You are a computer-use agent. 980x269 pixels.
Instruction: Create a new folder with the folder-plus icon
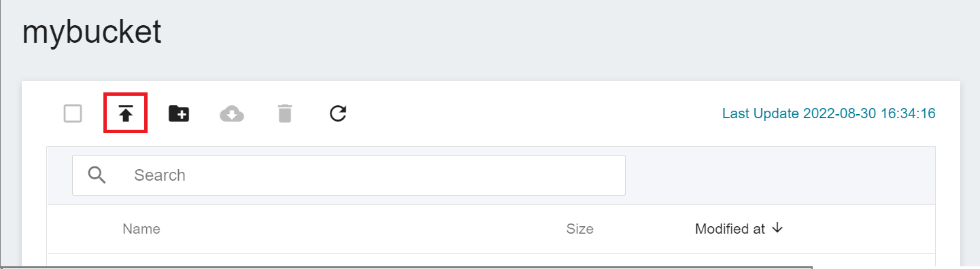pos(179,113)
